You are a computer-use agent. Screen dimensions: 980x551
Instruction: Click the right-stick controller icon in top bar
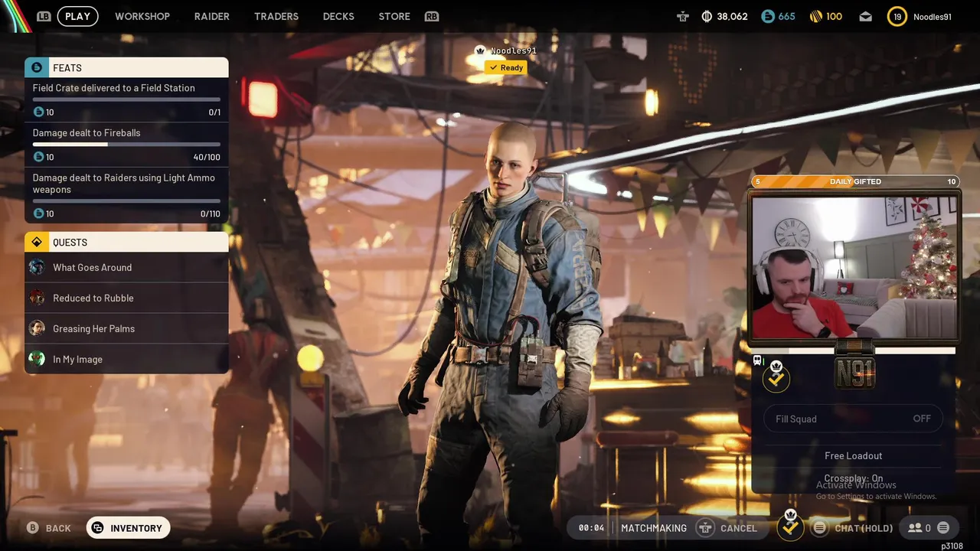coord(683,16)
